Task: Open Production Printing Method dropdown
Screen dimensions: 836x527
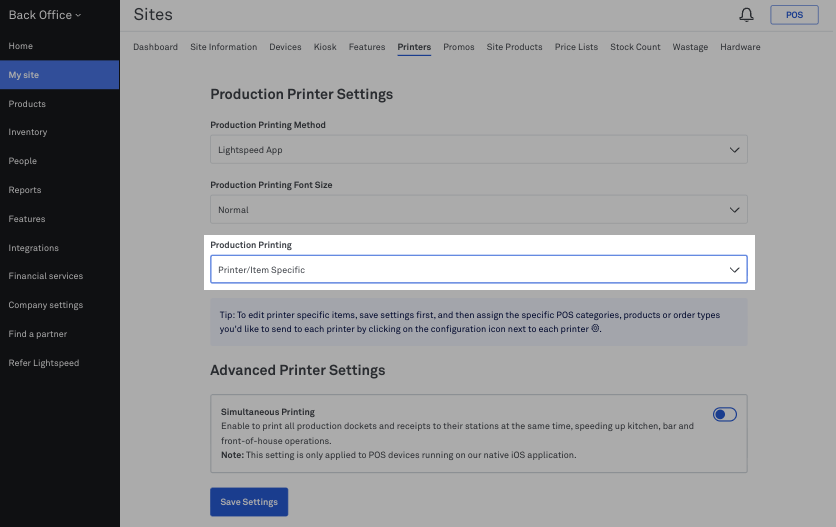Action: coord(479,149)
